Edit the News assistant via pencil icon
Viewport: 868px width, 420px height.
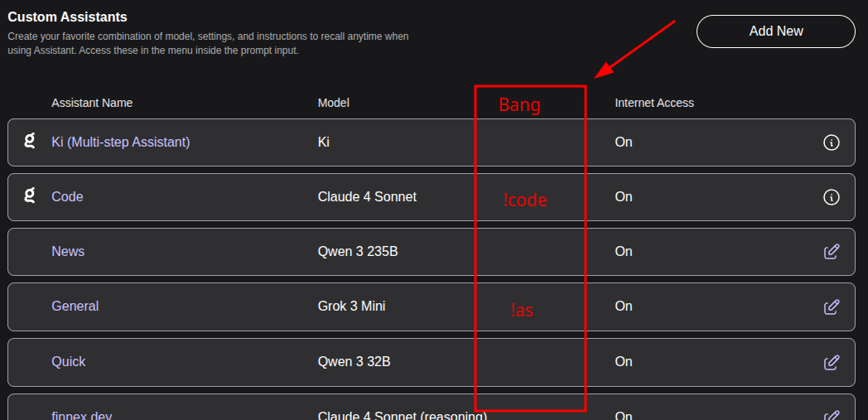pyautogui.click(x=832, y=252)
